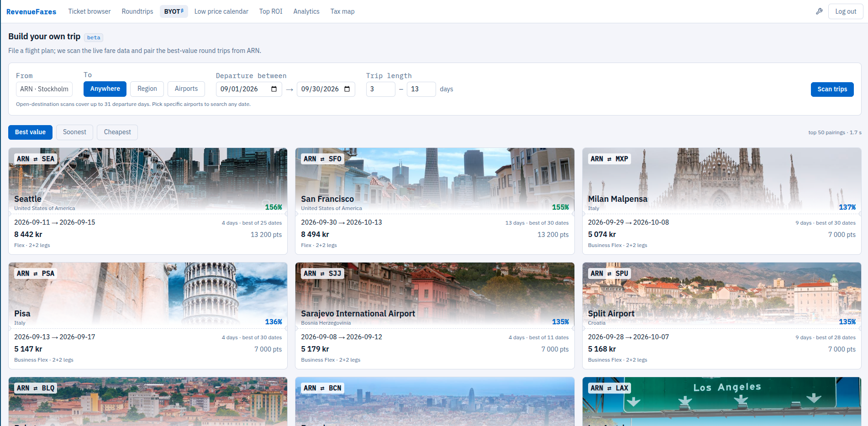Open the Split Airport card image

coord(722,295)
